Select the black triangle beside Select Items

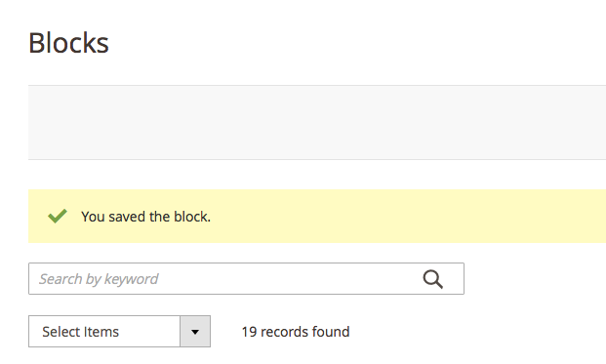(x=195, y=332)
